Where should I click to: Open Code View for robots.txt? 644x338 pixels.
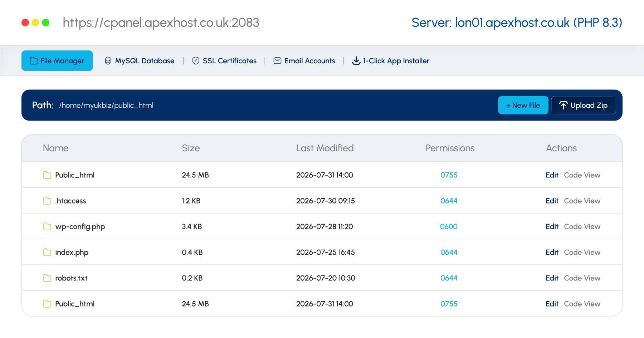[x=582, y=278]
